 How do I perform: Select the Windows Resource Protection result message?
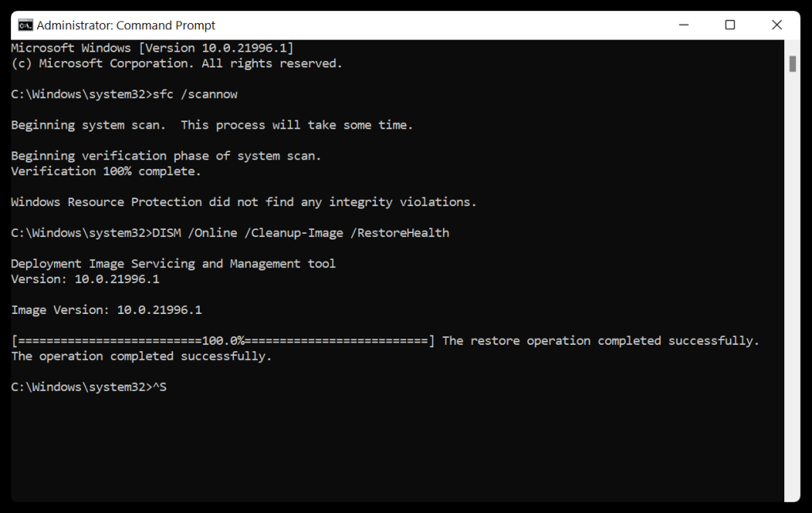242,201
